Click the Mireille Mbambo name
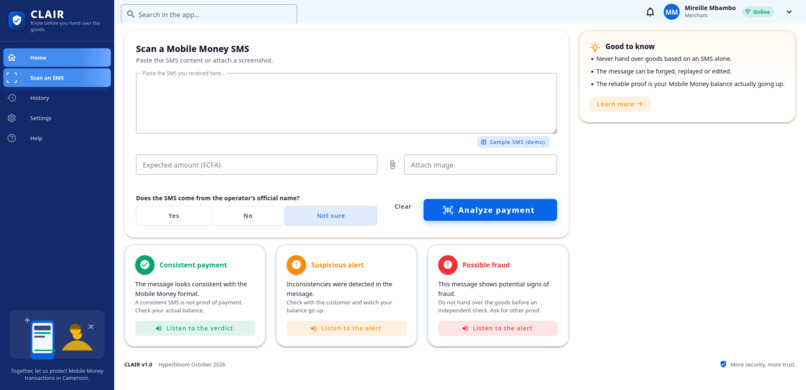806x390 pixels. 710,8
